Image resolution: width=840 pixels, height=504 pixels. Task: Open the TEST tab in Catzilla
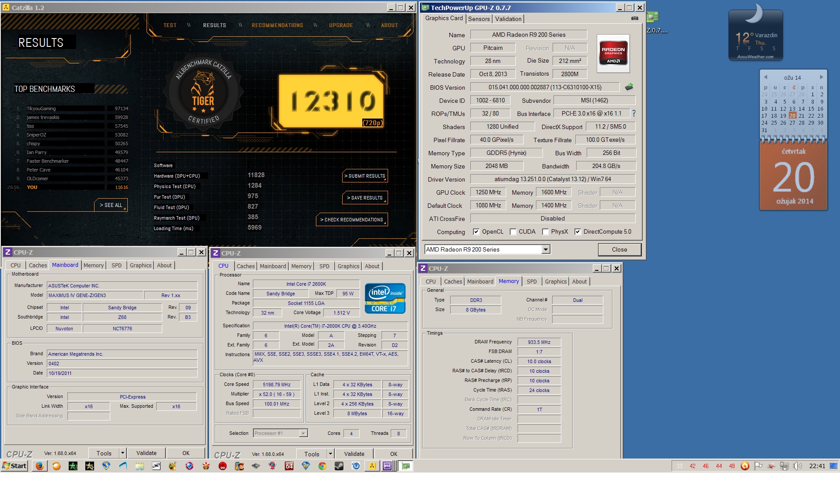[x=170, y=25]
